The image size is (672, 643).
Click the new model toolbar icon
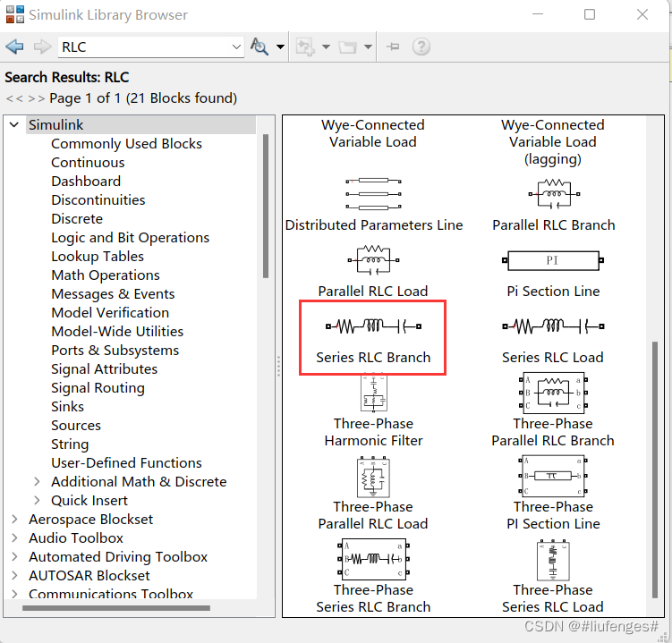click(x=305, y=47)
